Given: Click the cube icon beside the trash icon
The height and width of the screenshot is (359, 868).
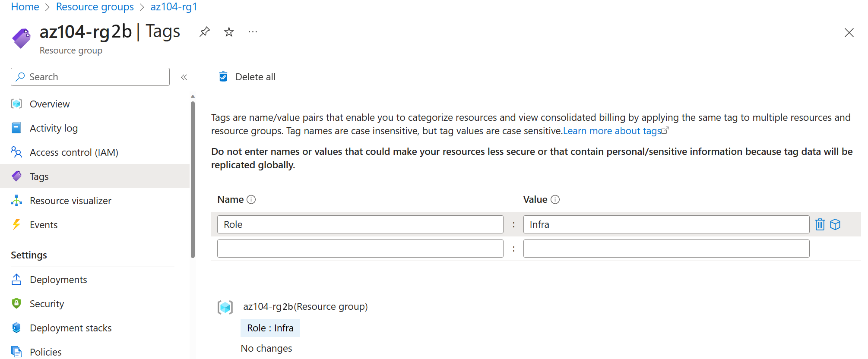Looking at the screenshot, I should 836,224.
